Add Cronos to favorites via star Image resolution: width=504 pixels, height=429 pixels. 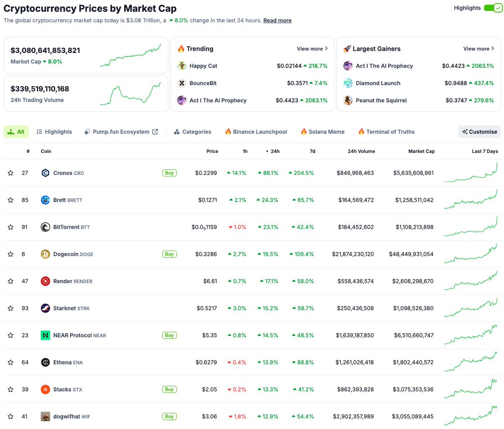10,173
